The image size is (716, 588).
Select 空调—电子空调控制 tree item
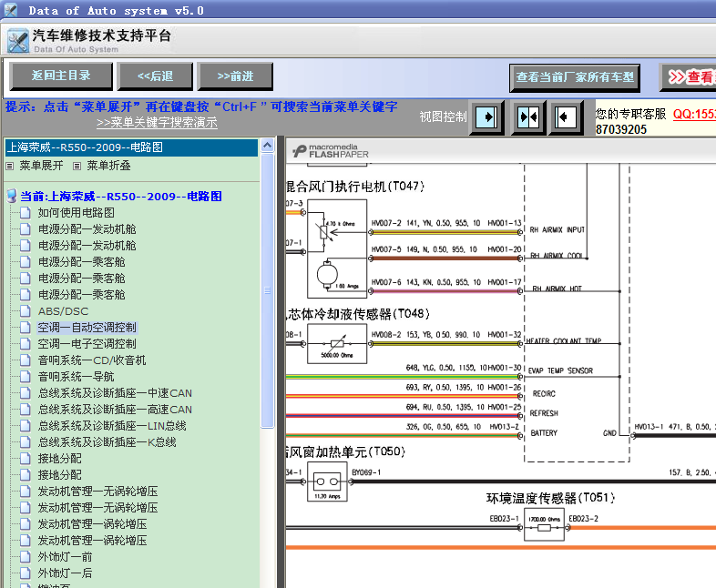click(x=87, y=344)
